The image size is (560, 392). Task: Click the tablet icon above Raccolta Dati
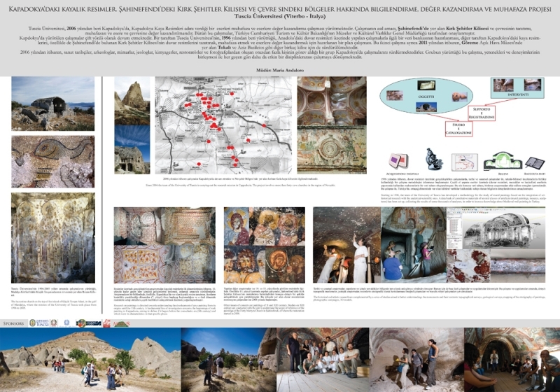pyautogui.click(x=534, y=162)
